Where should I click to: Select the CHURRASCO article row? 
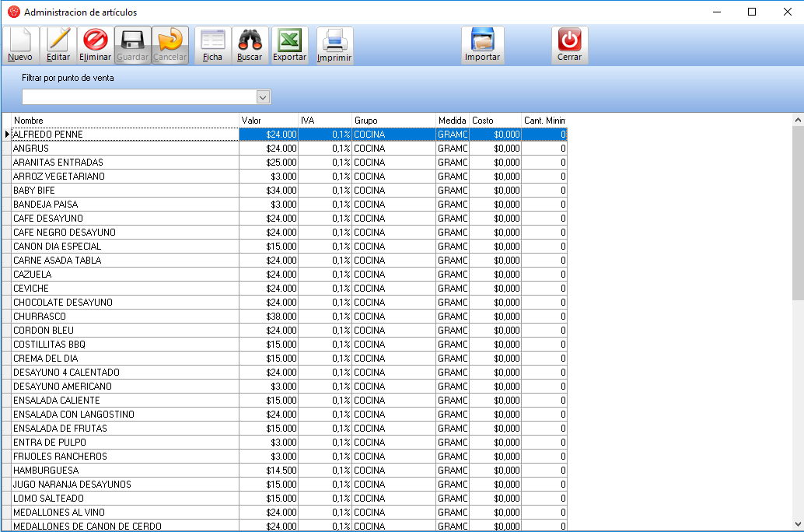pos(124,317)
